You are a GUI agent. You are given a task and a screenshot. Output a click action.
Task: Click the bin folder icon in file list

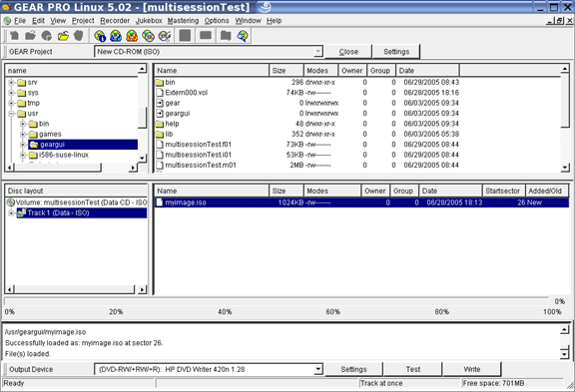(159, 83)
